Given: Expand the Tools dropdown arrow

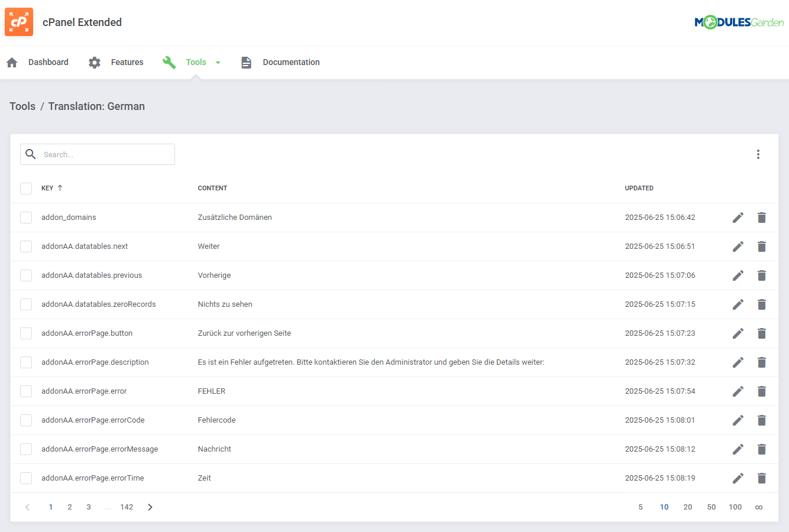Looking at the screenshot, I should point(218,63).
